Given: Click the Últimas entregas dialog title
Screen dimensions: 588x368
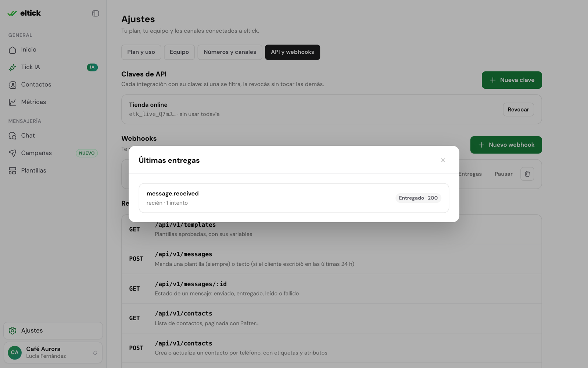Looking at the screenshot, I should coord(169,160).
